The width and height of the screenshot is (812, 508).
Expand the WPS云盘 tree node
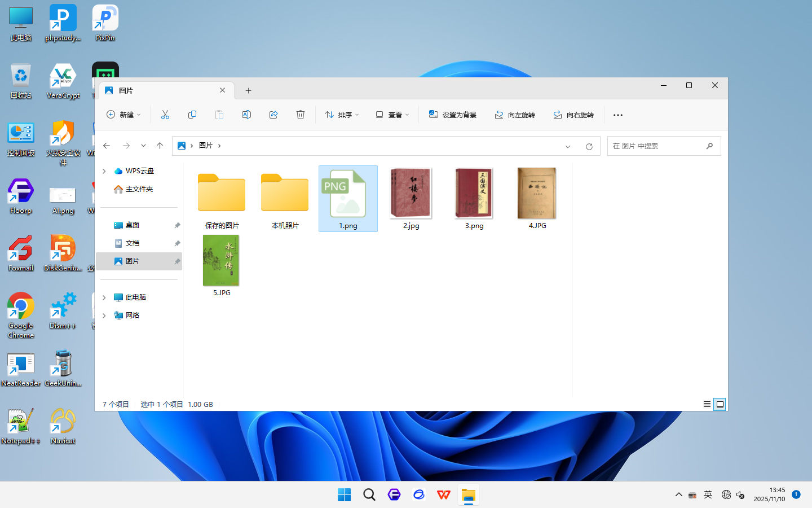[104, 171]
